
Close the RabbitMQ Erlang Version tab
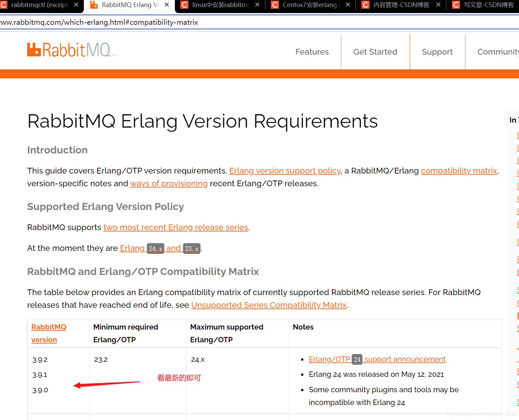[x=167, y=5]
